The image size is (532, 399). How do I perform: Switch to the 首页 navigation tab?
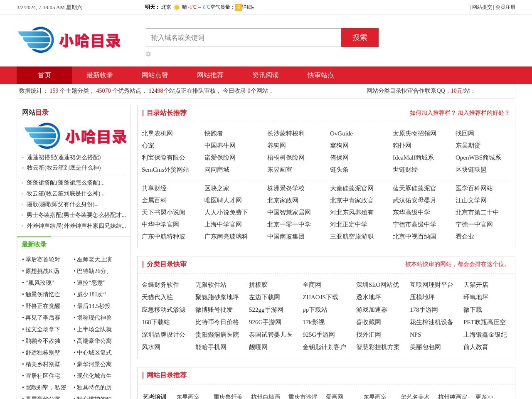tap(44, 75)
